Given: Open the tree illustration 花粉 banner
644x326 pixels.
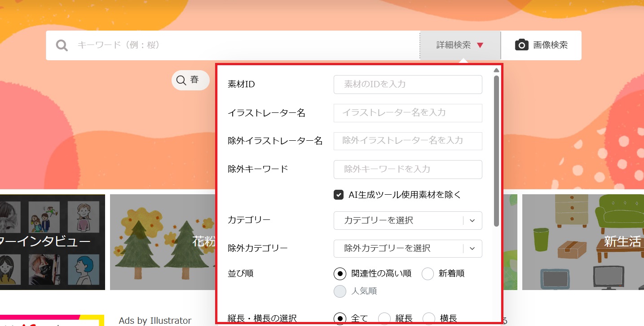Looking at the screenshot, I should [x=163, y=242].
